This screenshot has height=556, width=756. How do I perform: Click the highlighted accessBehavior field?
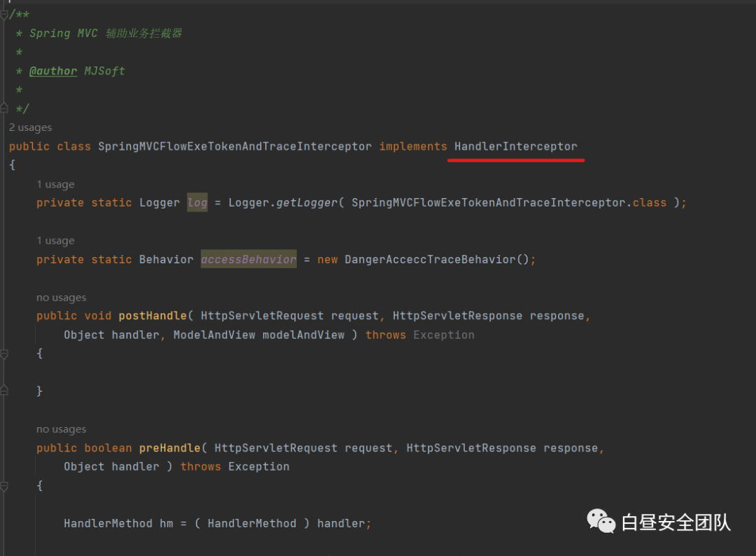coord(248,259)
